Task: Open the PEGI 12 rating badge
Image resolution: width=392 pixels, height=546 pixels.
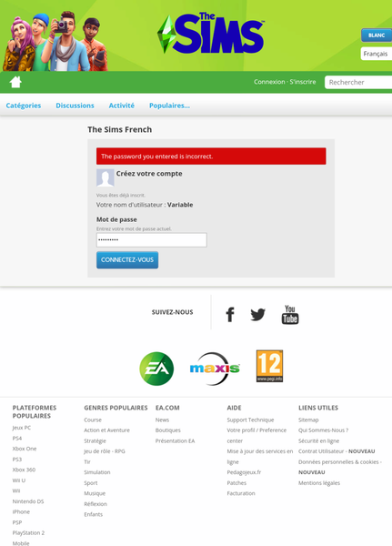Action: 269,366
